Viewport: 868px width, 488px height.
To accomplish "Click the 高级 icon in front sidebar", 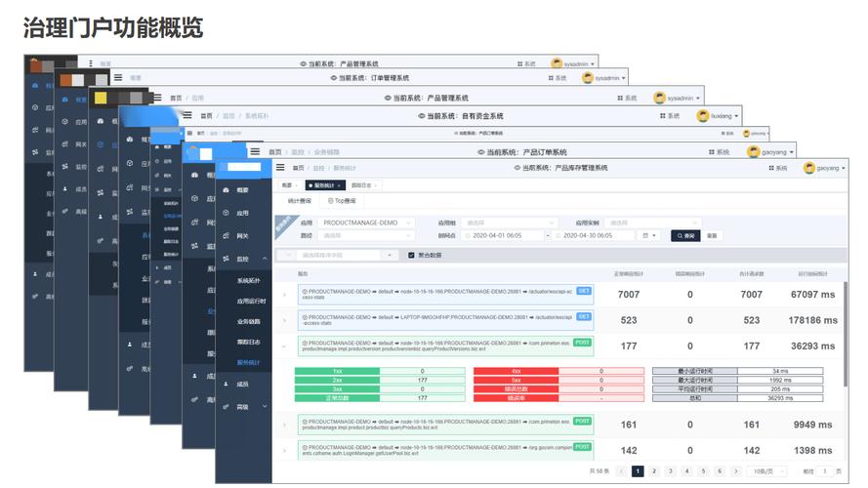I will pos(226,407).
